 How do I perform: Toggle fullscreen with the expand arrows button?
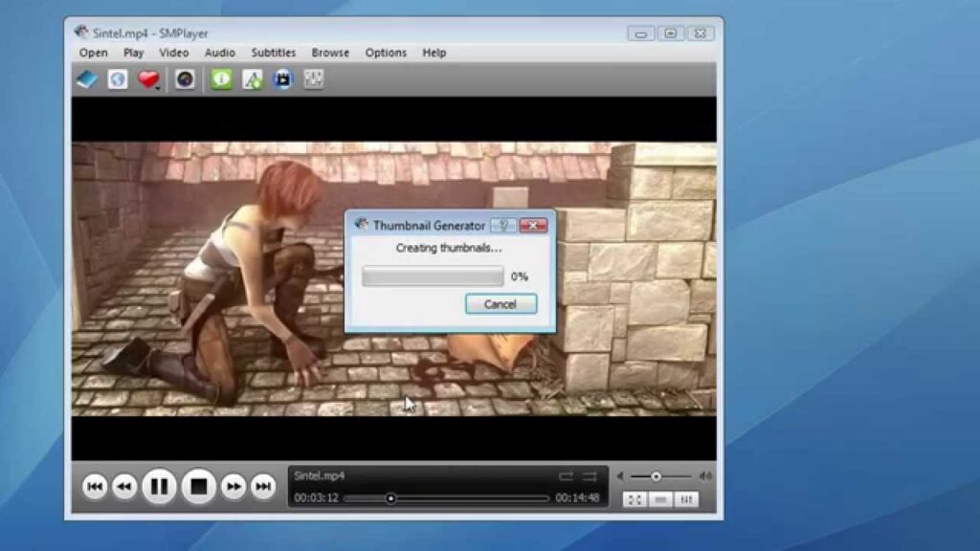point(635,499)
